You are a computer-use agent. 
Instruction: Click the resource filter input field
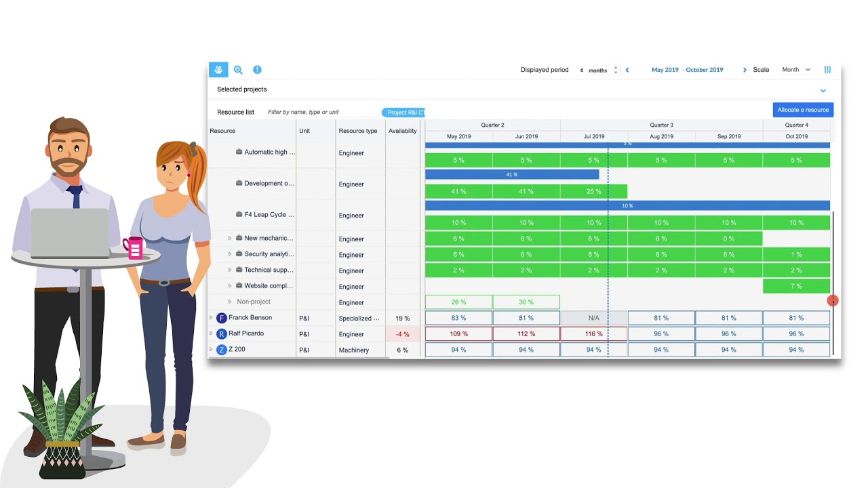319,113
